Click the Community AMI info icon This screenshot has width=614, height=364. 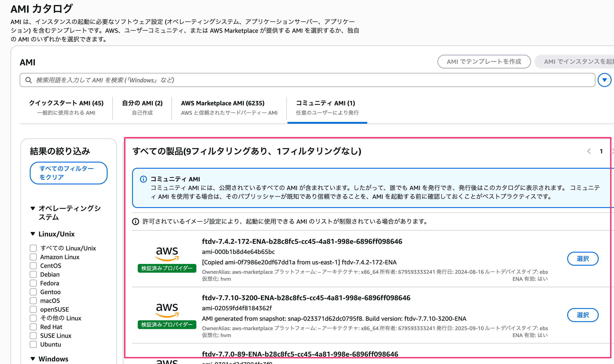(143, 179)
